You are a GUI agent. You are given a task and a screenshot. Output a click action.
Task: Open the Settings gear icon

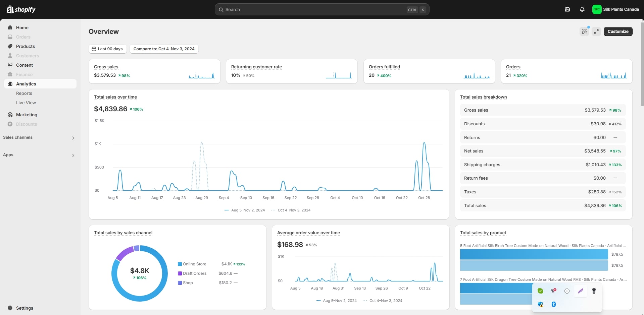click(10, 308)
